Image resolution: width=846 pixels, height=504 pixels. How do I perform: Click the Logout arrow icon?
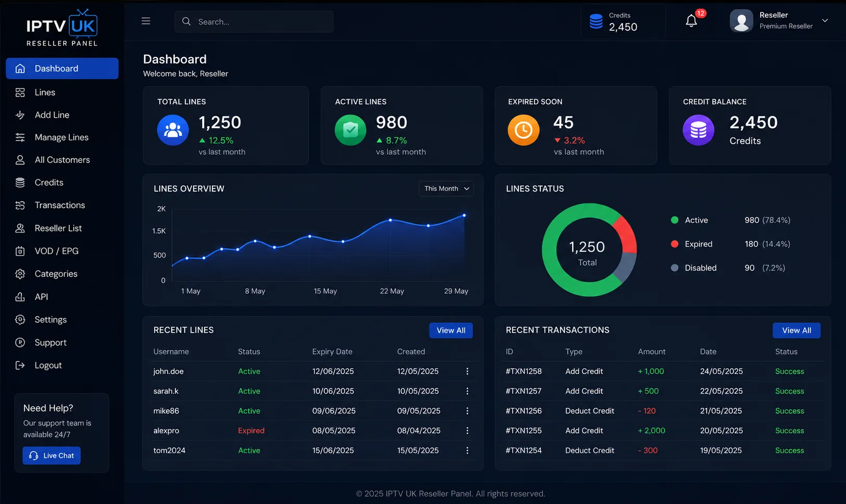pyautogui.click(x=20, y=366)
